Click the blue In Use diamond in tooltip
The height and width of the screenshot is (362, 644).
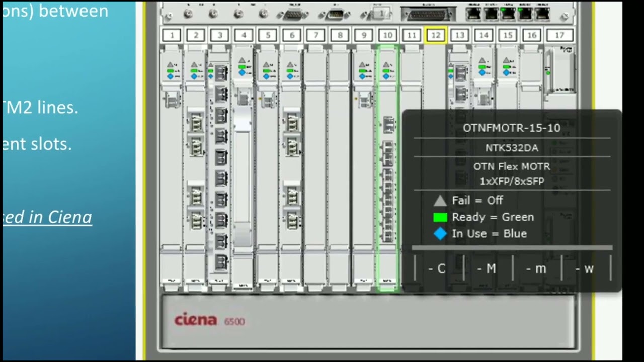coord(440,234)
